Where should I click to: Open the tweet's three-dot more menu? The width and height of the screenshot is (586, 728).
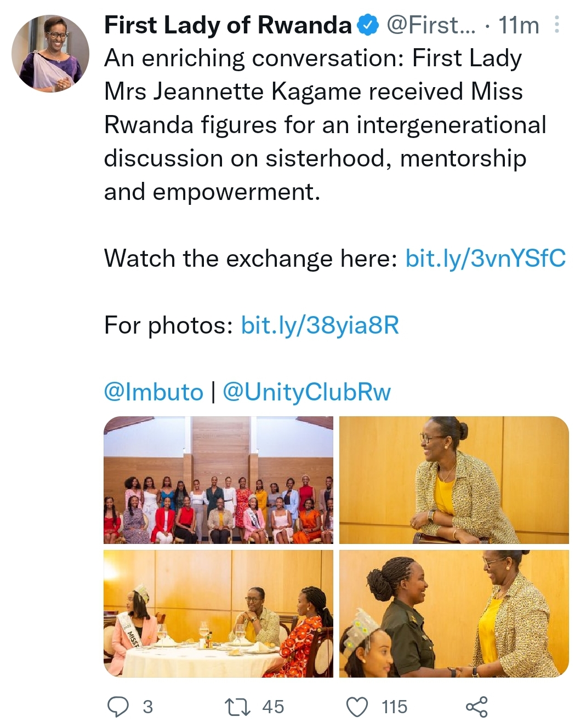pyautogui.click(x=557, y=25)
